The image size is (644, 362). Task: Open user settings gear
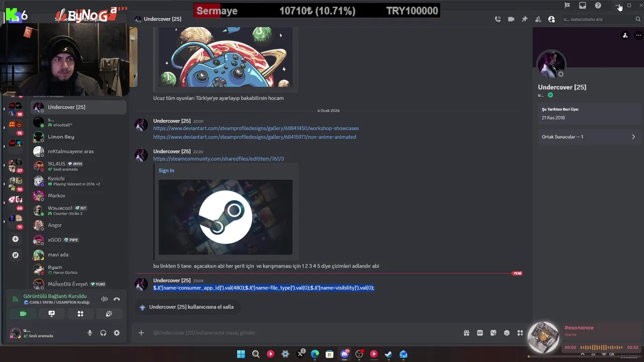pos(117,333)
